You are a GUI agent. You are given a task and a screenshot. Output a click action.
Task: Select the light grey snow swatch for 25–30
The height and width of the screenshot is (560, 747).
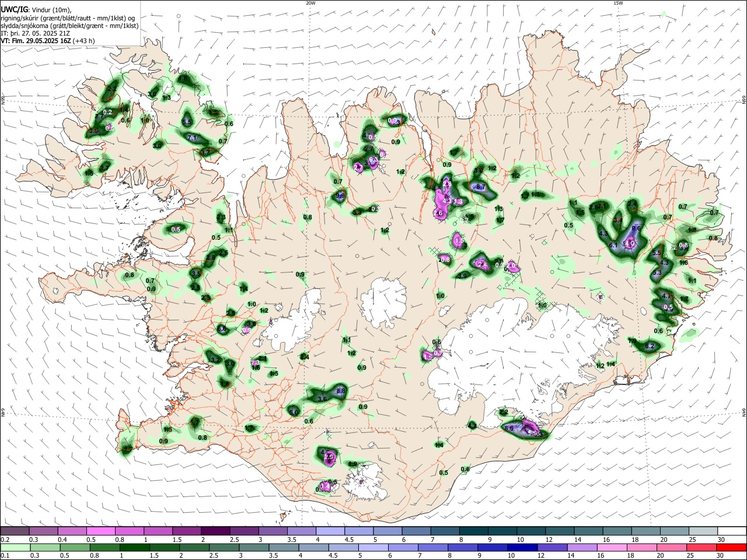point(703,531)
